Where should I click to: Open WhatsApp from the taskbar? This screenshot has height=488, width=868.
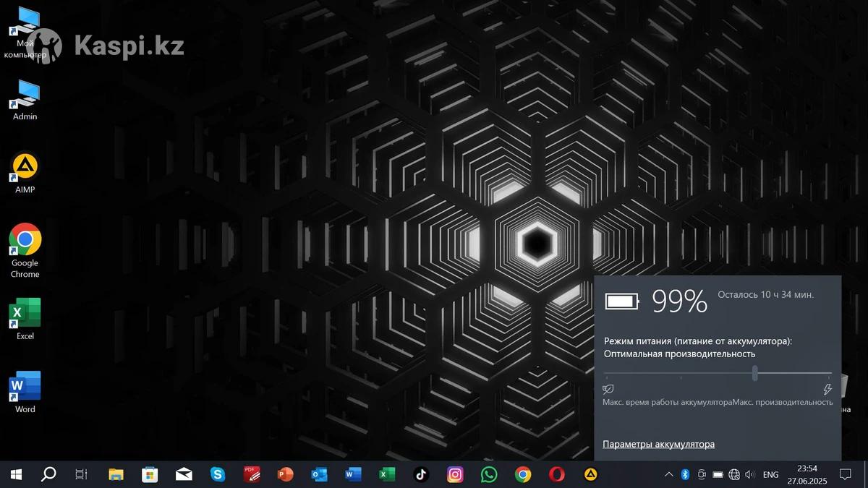[489, 474]
